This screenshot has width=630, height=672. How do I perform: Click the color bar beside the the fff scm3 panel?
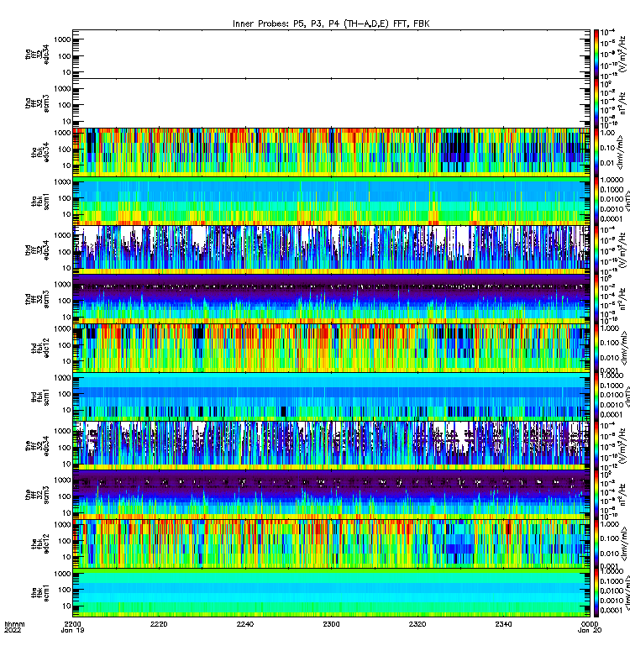[596, 495]
